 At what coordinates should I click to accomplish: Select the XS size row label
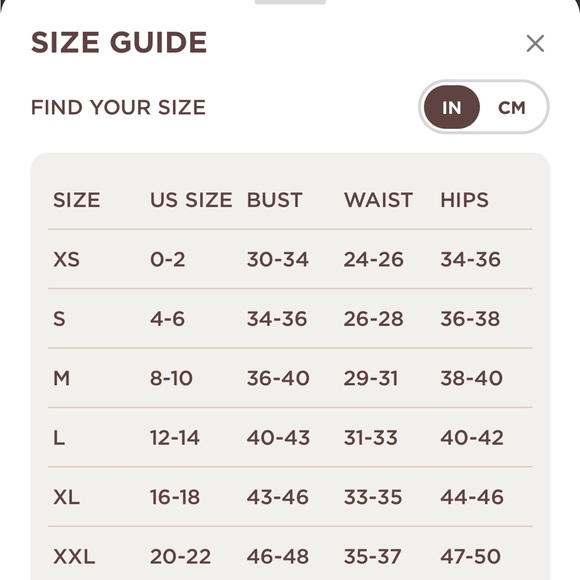pos(66,259)
